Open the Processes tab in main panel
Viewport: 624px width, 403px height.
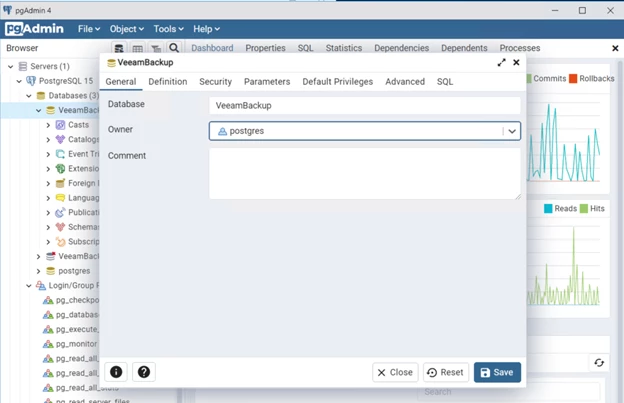(x=520, y=48)
